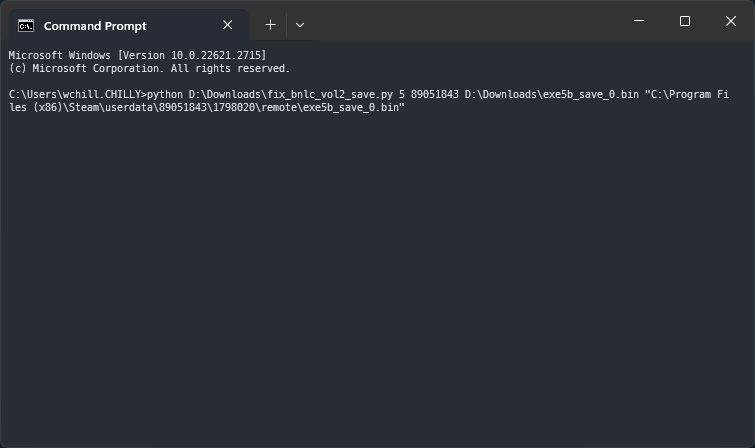Click the C:\Users\wchill.CHILLY prompt text

(x=76, y=94)
